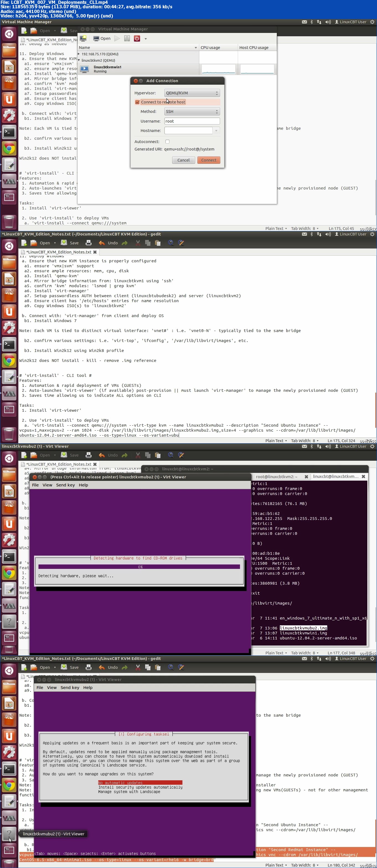This screenshot has width=377, height=868.
Task: Open the Hostname history dropdown arrow
Action: (x=216, y=130)
